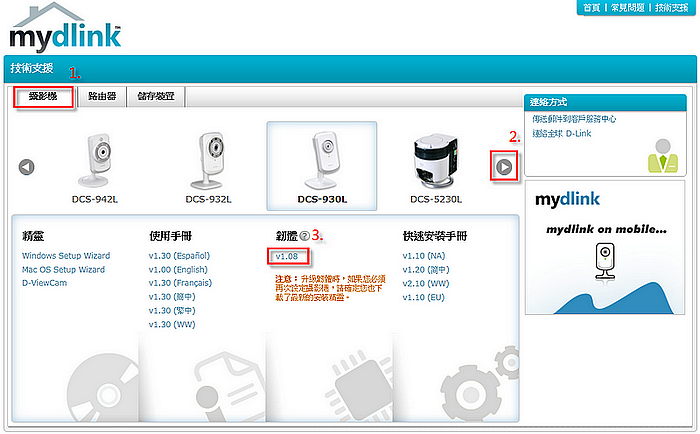Open v1.00 (English) user manual
700x434 pixels.
(x=177, y=270)
